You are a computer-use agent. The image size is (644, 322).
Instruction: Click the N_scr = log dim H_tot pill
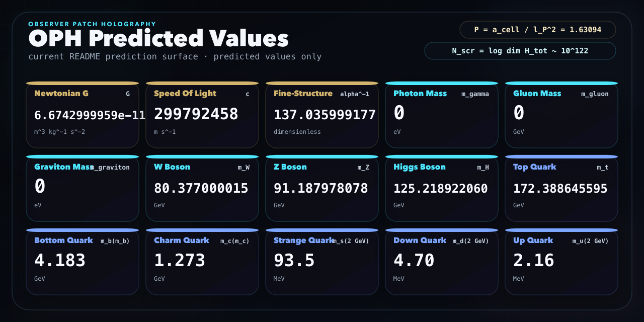point(520,51)
